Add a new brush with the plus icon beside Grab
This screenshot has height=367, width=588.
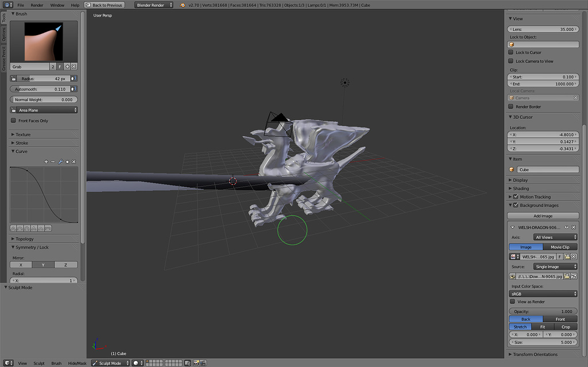point(68,67)
